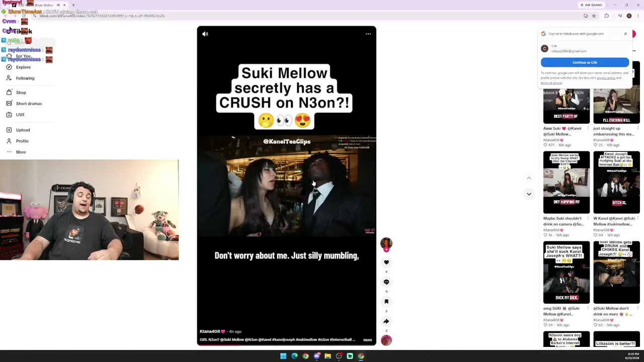Click the Upload plus icon
Screen dimensions: 644x362
coord(9,130)
